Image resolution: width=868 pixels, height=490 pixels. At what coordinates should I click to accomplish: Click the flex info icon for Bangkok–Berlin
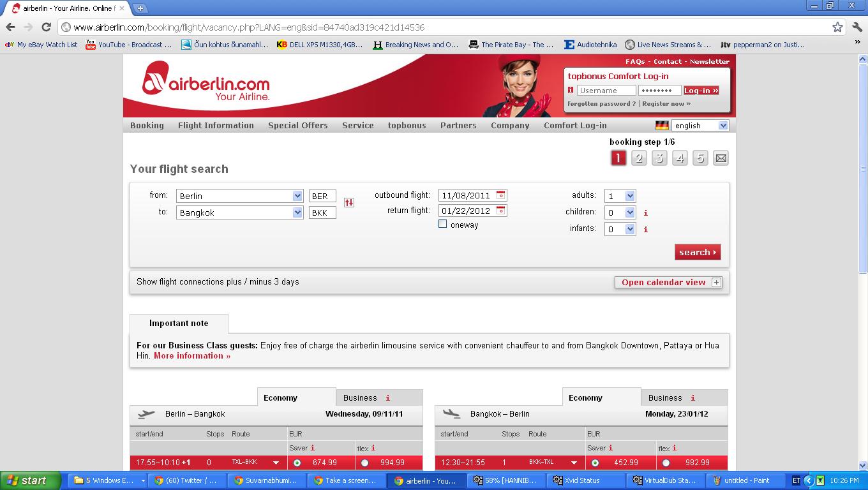(675, 449)
